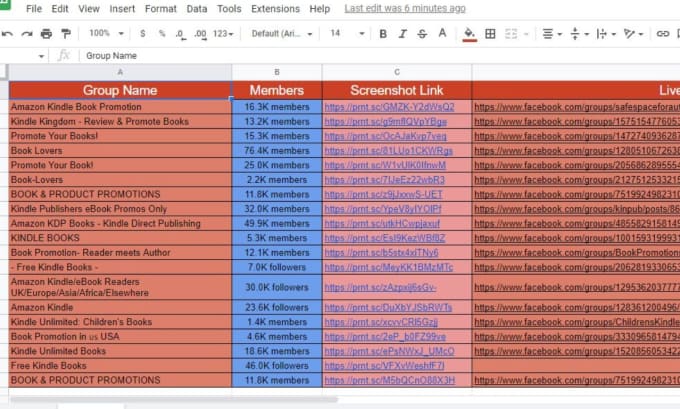Viewport: 680px width, 409px height.
Task: Open the File menu
Action: (34, 9)
